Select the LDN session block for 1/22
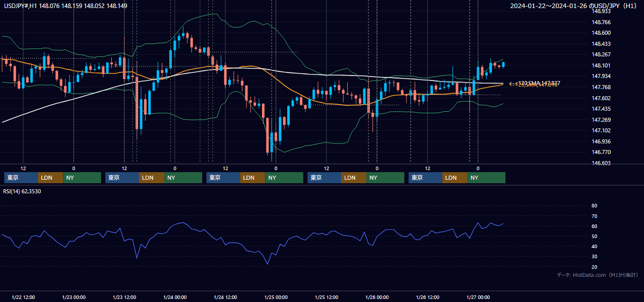Screen dimensions: 644x302 coord(51,178)
